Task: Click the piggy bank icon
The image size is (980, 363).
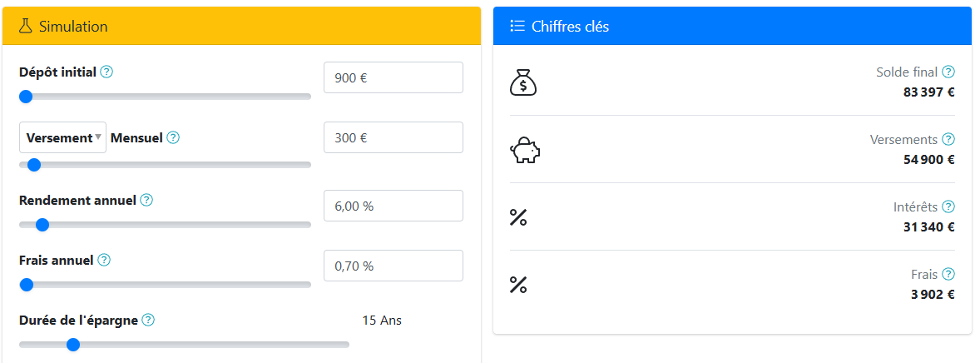Action: [x=525, y=151]
